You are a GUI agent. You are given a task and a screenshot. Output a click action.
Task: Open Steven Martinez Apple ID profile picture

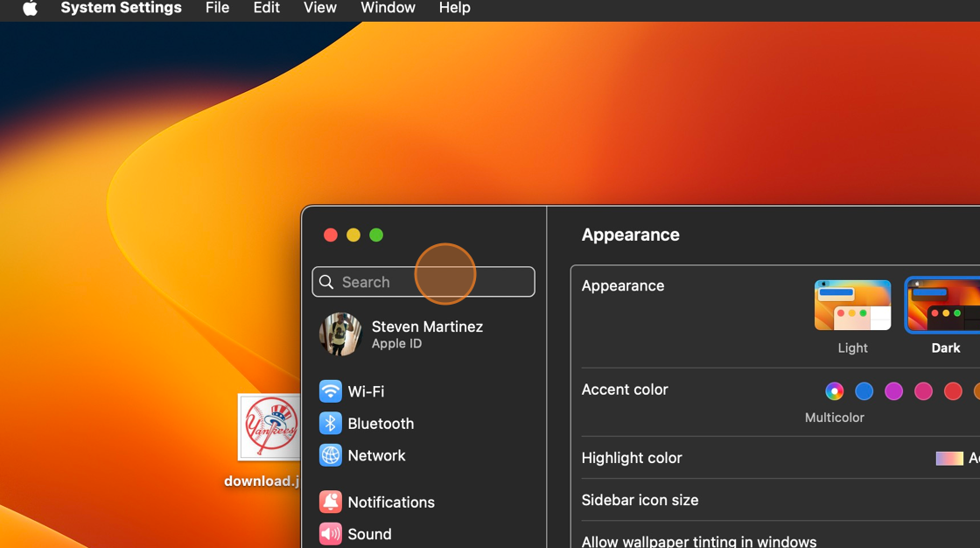pos(340,334)
